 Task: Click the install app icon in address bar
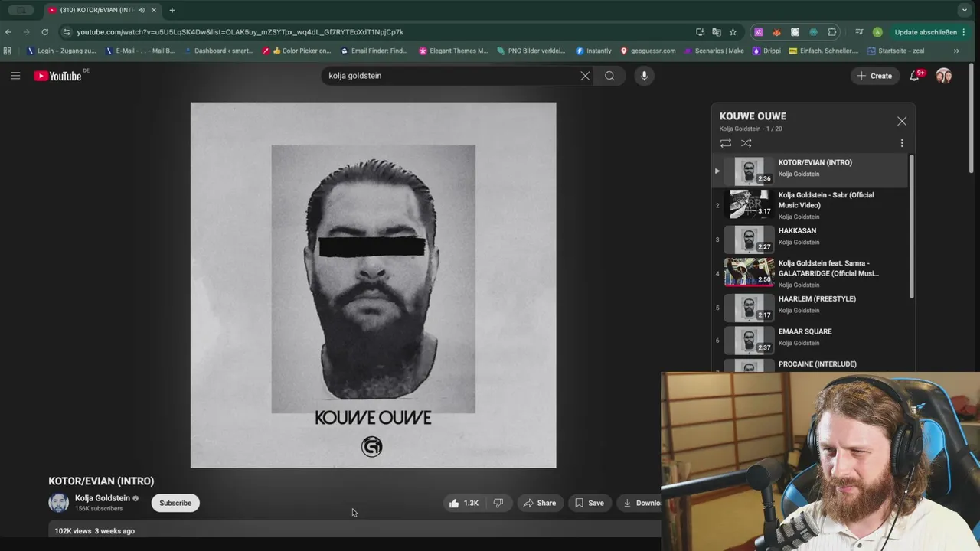coord(700,32)
